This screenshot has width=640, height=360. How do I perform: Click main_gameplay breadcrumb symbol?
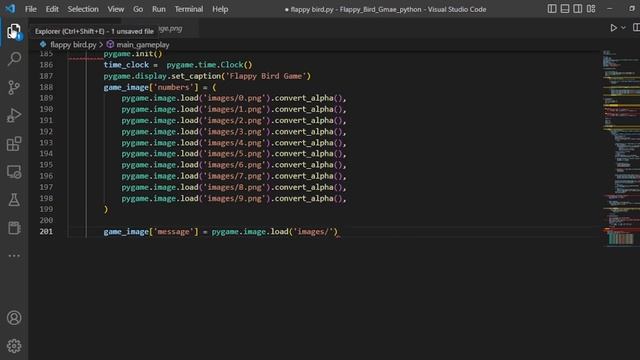click(142, 44)
